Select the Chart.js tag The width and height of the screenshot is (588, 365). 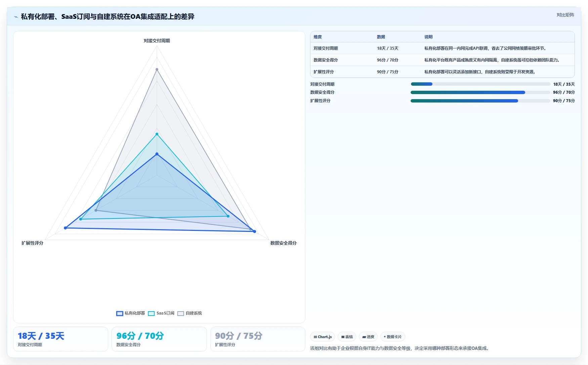pyautogui.click(x=323, y=337)
